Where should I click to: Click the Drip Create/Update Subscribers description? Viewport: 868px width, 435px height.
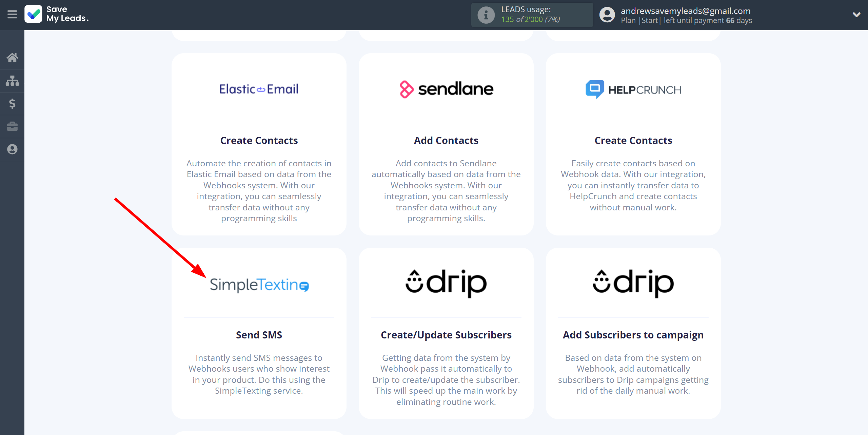446,380
